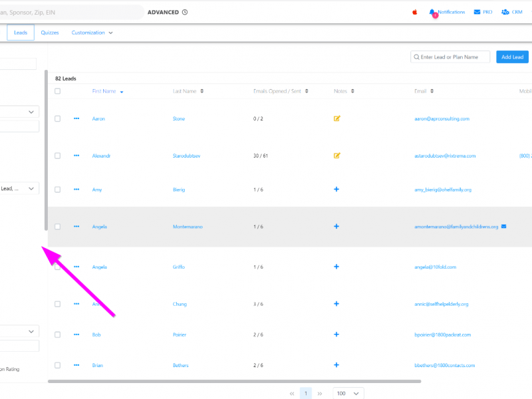Select the checkbox for Aaron Stone
The height and width of the screenshot is (399, 532).
58,118
